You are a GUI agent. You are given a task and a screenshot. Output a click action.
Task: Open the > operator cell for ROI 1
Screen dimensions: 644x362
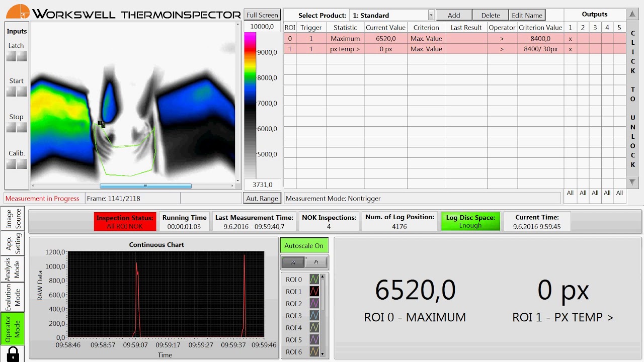point(502,49)
